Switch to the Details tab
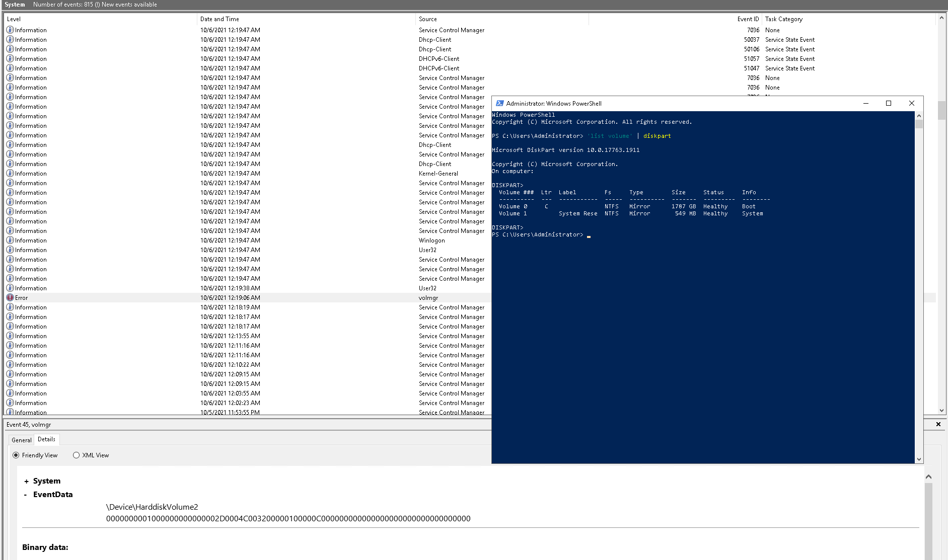948x560 pixels. pyautogui.click(x=46, y=439)
